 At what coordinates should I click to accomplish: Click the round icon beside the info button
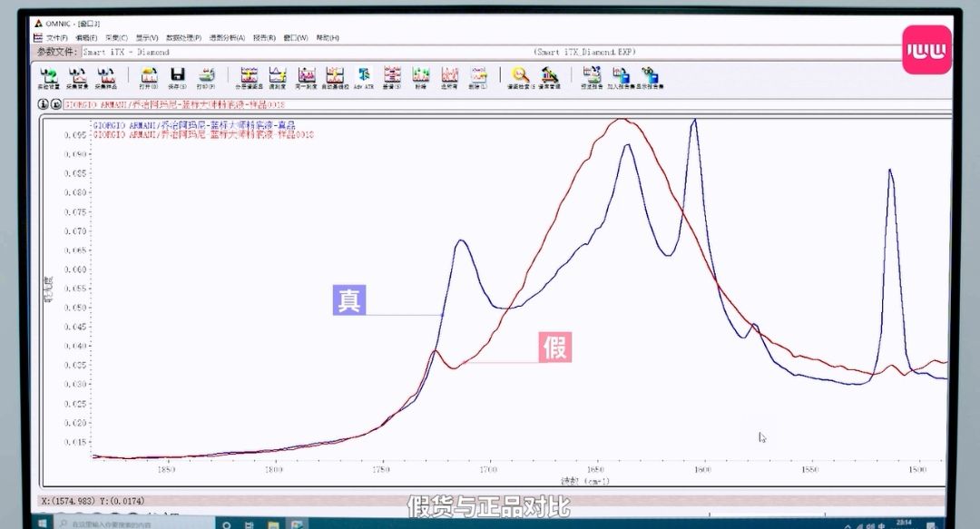[55, 104]
